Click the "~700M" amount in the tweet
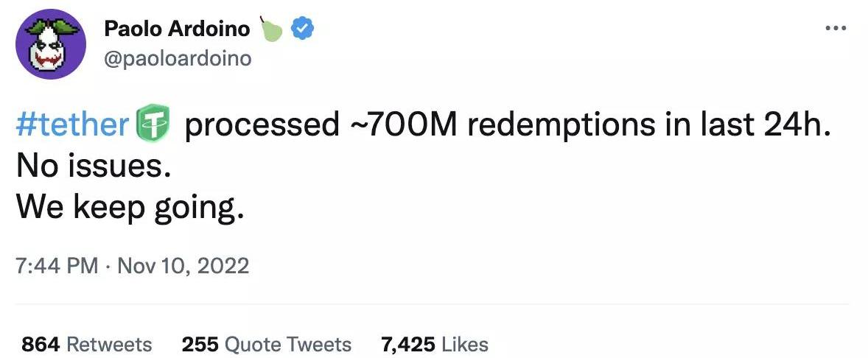This screenshot has height=358, width=868. click(402, 125)
